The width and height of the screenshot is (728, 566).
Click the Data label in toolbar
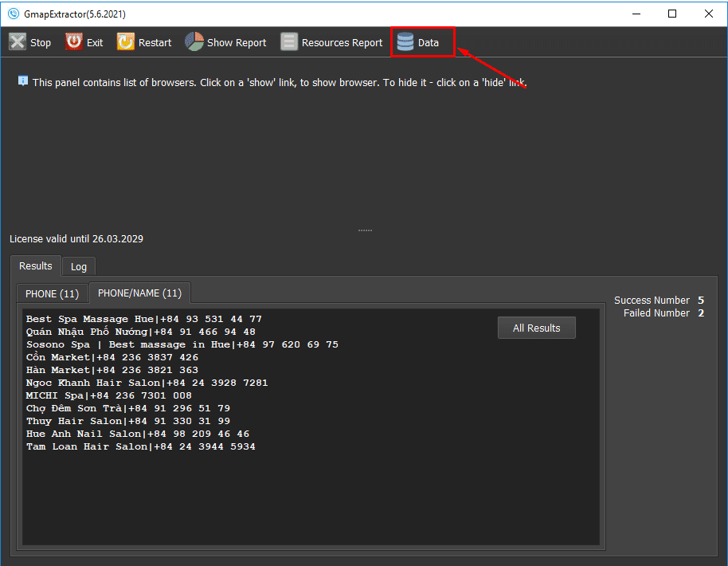(x=428, y=43)
